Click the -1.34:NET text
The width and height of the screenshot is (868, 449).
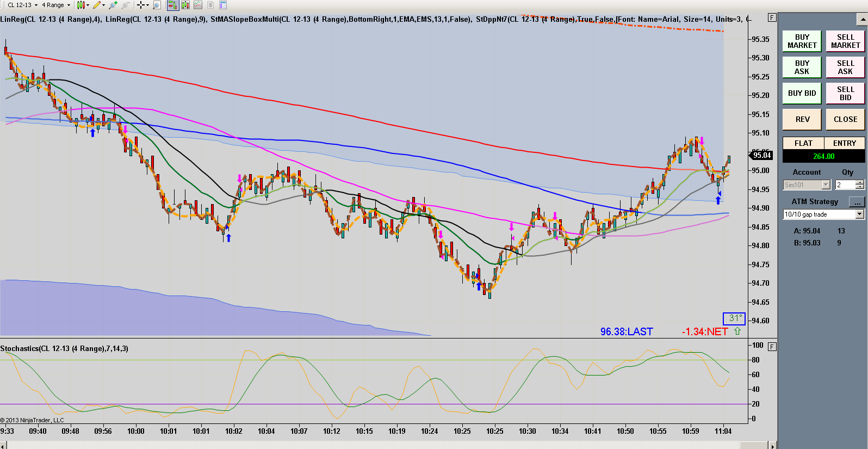point(705,331)
